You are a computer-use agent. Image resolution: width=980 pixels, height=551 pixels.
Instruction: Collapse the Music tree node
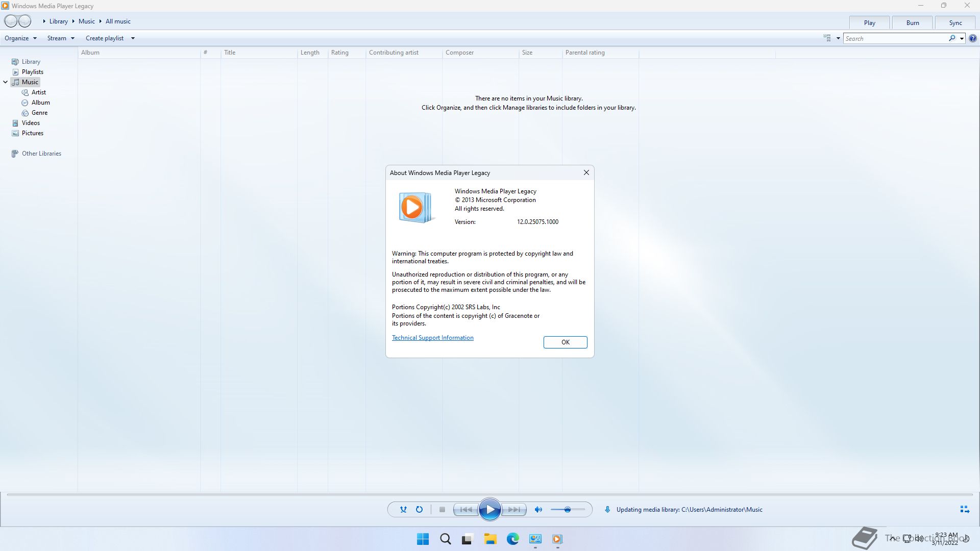[x=6, y=82]
